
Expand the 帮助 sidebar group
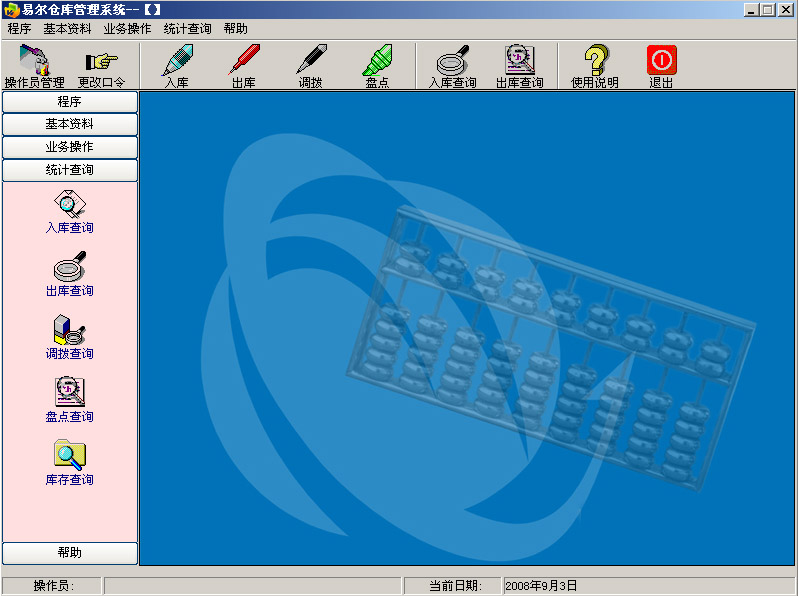coord(70,553)
